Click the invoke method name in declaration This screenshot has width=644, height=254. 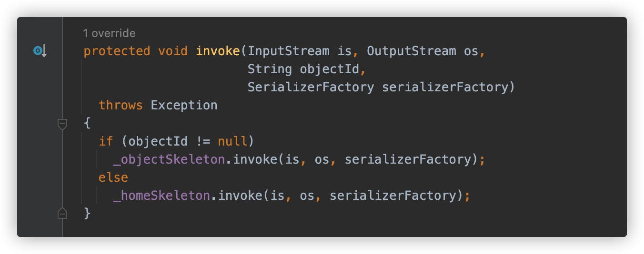(218, 51)
